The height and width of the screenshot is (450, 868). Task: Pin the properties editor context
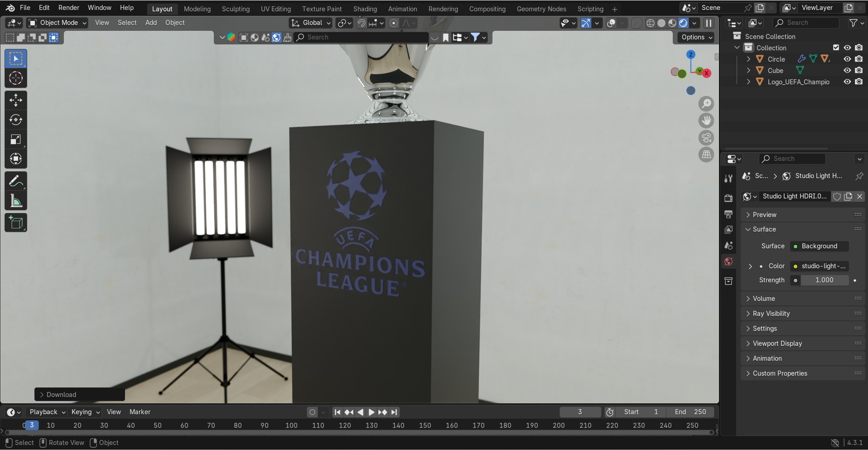[859, 176]
